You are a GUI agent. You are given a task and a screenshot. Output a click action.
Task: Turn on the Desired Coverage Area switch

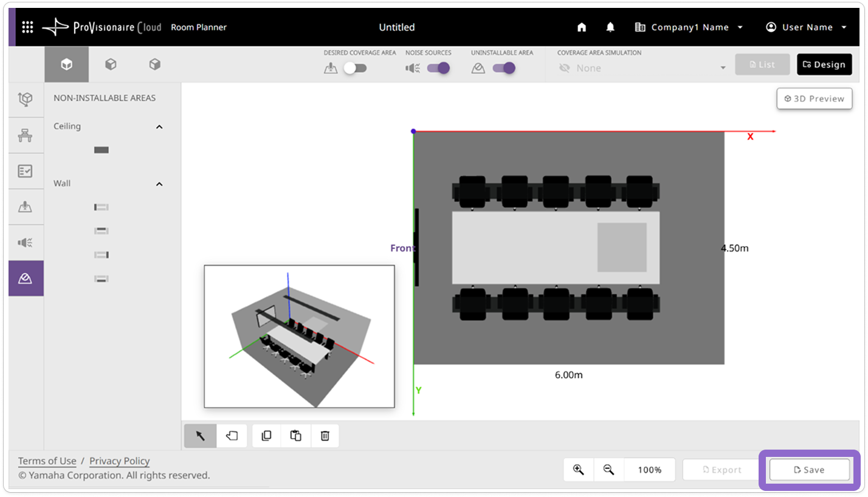point(355,68)
